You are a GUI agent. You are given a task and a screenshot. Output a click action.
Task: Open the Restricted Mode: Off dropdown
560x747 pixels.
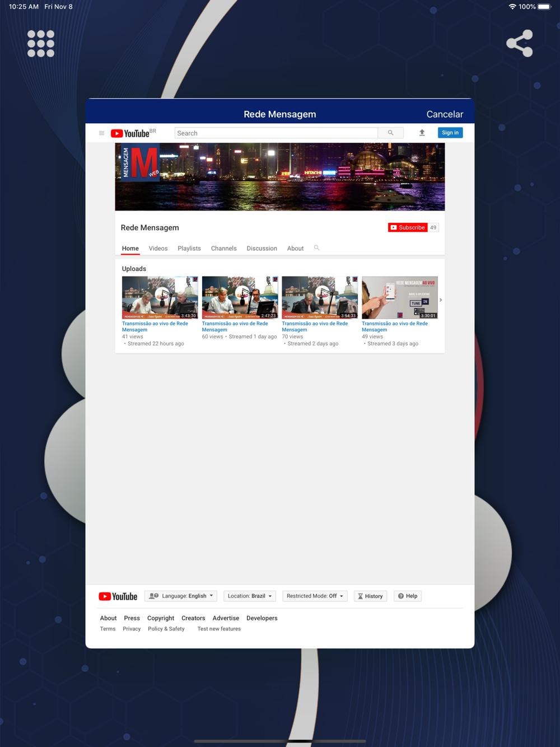tap(315, 596)
